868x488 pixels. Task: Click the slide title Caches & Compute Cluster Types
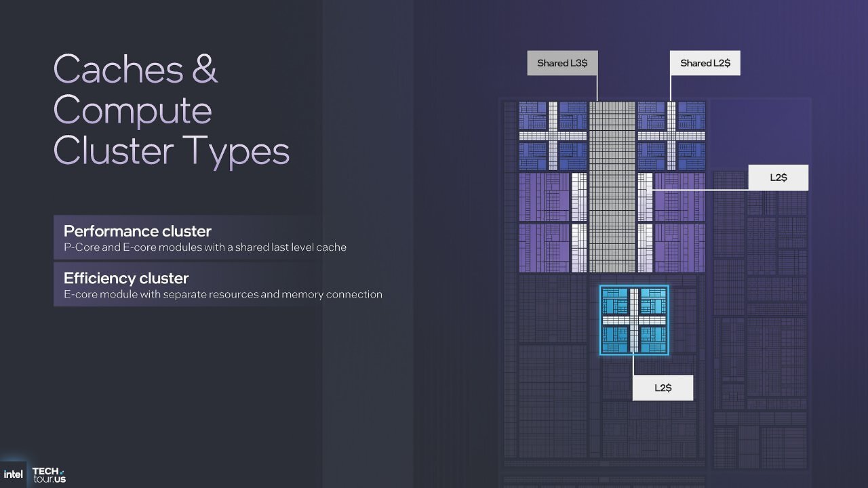[x=172, y=110]
